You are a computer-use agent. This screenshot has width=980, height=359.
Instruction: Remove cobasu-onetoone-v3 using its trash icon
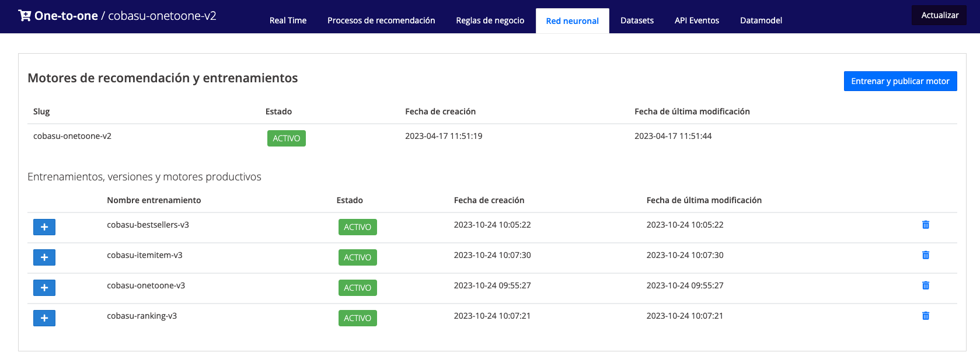(925, 285)
